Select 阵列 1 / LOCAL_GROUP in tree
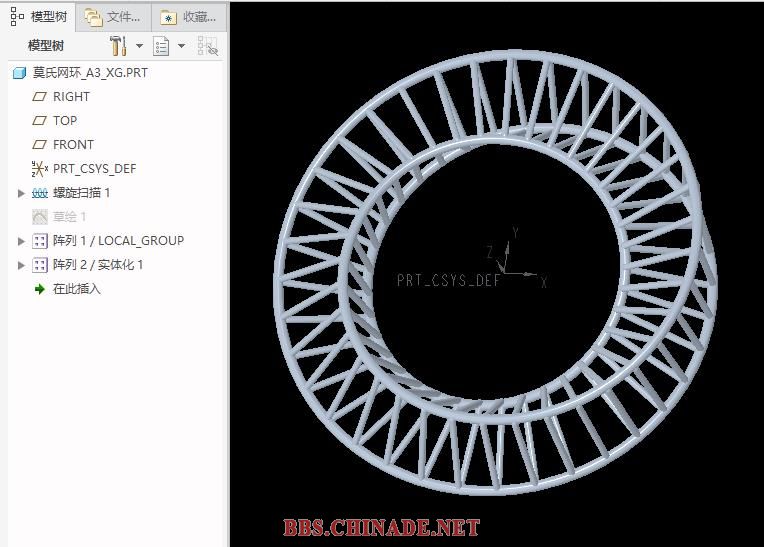 click(118, 241)
